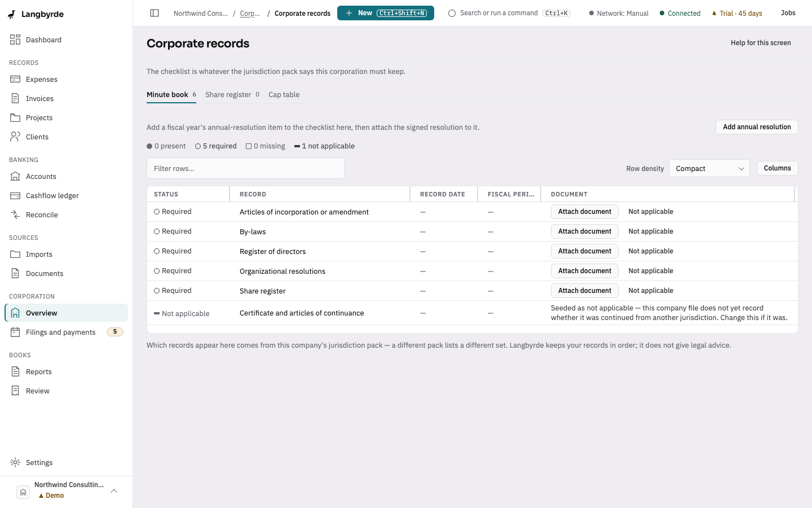Go to Northwind Cons... breadcrumb

[x=201, y=14]
